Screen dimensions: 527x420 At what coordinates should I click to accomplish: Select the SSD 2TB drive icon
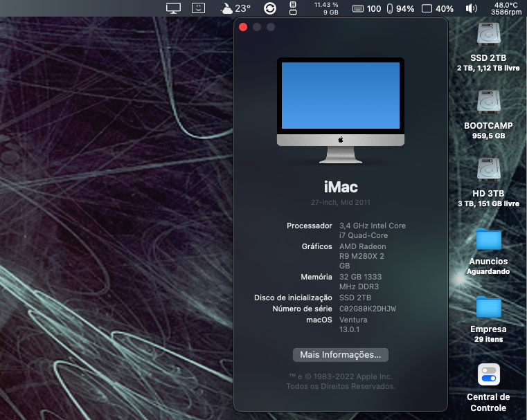click(488, 35)
